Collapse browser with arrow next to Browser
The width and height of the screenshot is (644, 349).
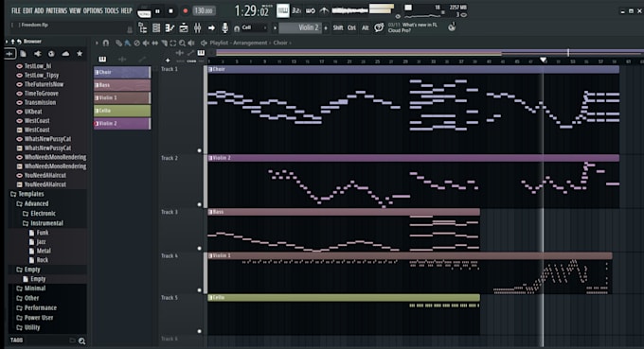[7, 42]
